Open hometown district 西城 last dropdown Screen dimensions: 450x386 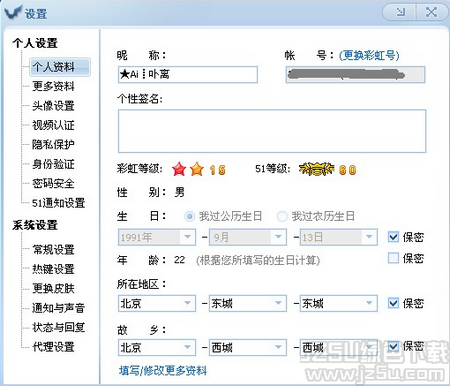pos(339,347)
